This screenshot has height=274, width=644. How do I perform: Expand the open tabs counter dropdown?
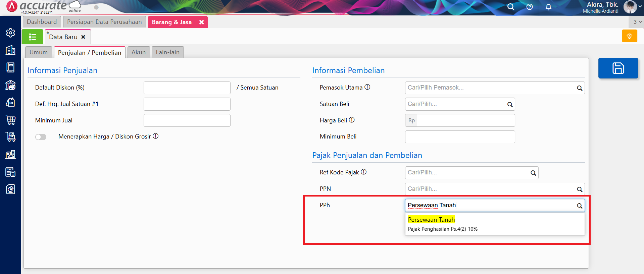point(637,22)
